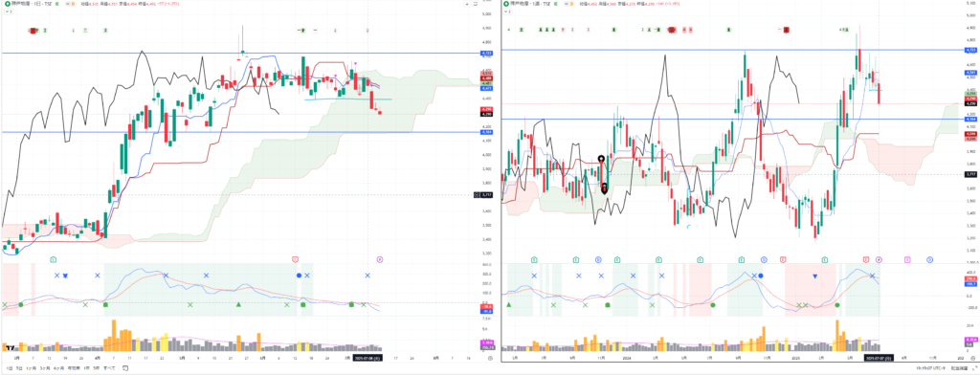Select the すべて time range
This screenshot has height=375, width=980.
(109, 368)
